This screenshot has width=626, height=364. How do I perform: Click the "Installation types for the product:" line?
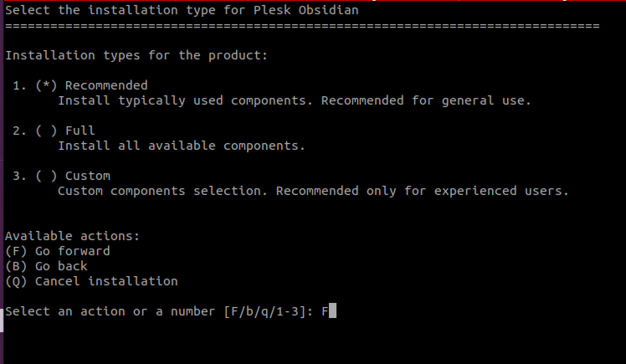point(136,55)
